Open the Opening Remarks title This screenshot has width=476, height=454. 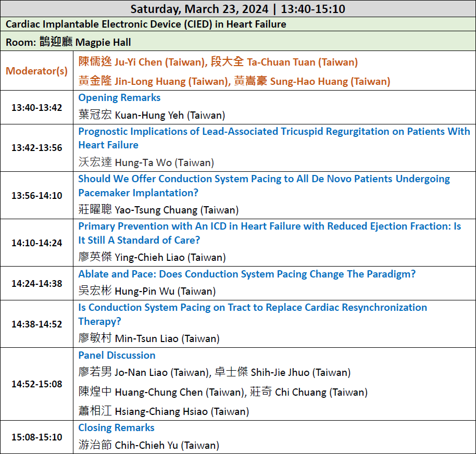click(119, 98)
